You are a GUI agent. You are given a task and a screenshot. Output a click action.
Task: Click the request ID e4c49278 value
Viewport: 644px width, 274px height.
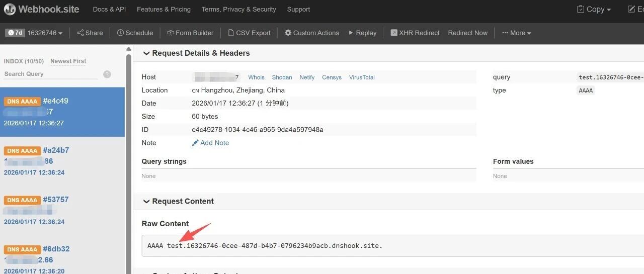pos(258,130)
